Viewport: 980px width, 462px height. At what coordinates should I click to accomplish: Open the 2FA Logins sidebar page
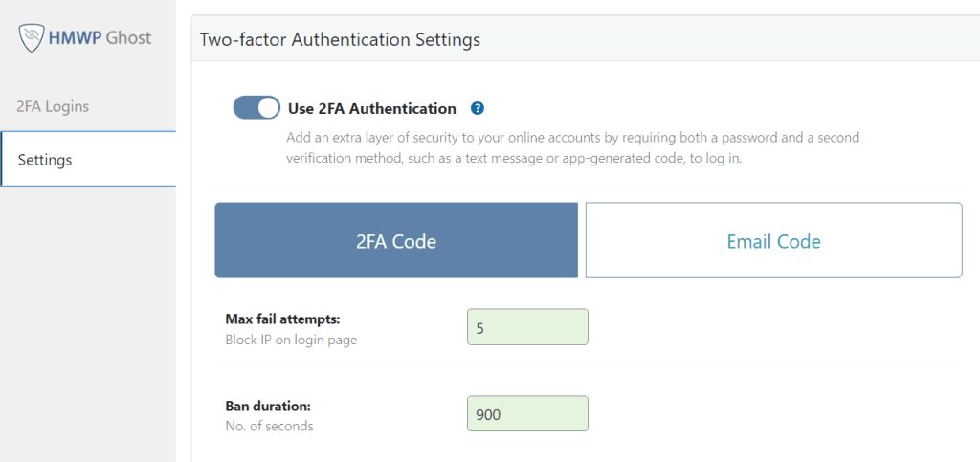coord(53,106)
